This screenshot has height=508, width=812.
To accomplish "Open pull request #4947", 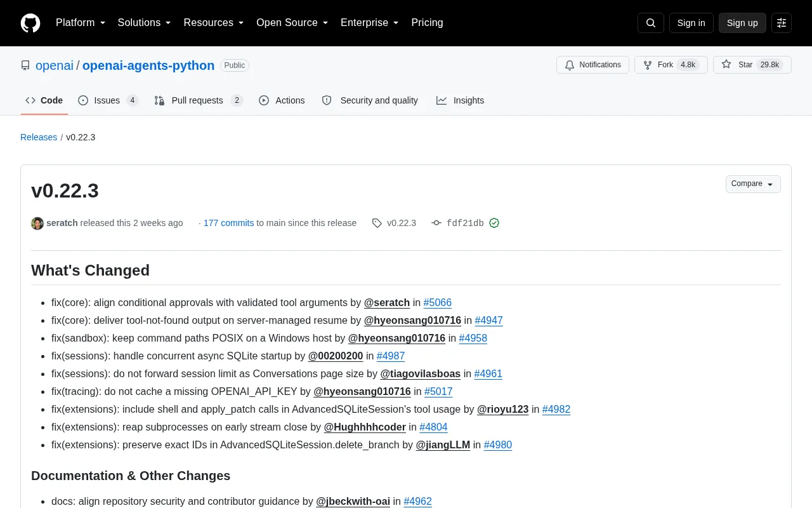I will click(x=488, y=321).
